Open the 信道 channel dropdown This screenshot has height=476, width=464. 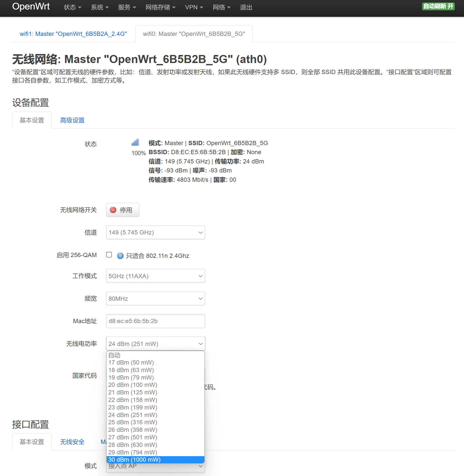click(155, 232)
